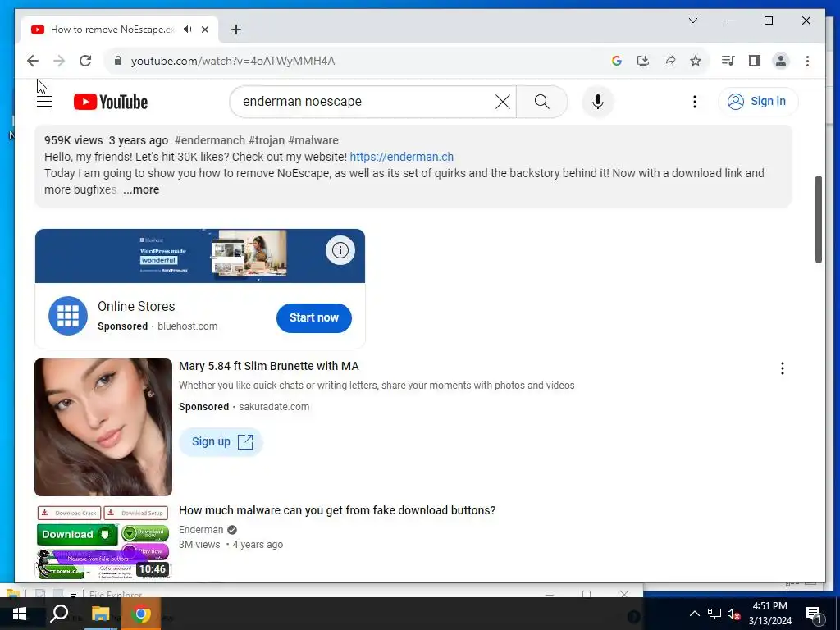840x630 pixels.
Task: Open the #trojan hashtag
Action: coord(267,140)
